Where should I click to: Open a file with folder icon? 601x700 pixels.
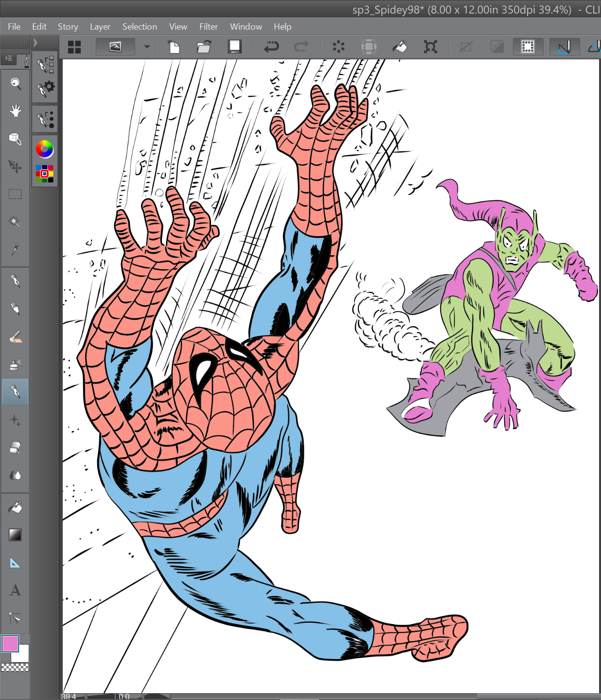click(x=204, y=47)
